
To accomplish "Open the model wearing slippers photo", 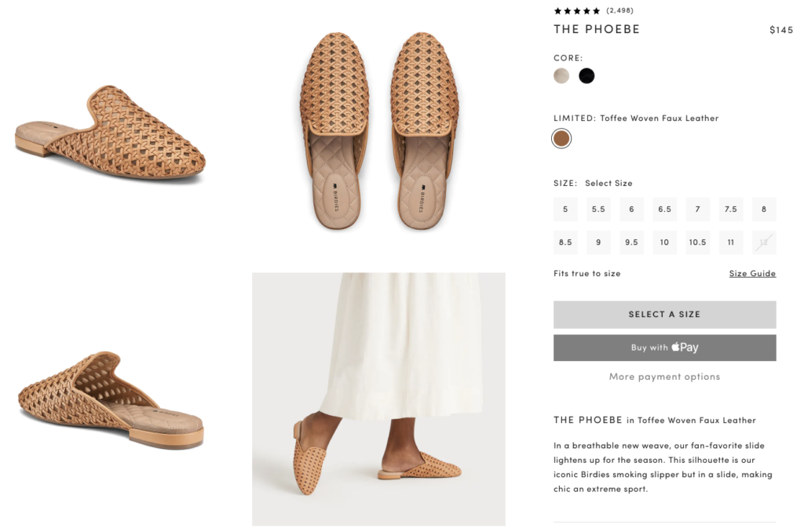I will point(378,399).
